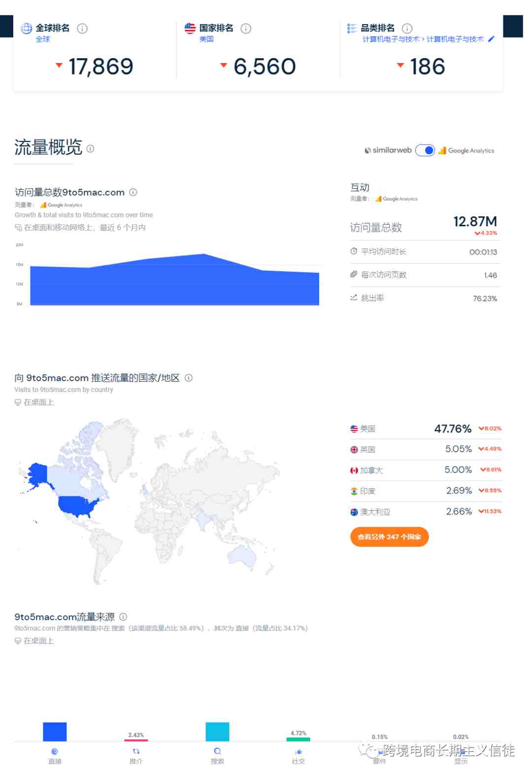Viewport: 532px width, 774px height.
Task: Click the similarweb logo beside the toggle
Action: 388,150
